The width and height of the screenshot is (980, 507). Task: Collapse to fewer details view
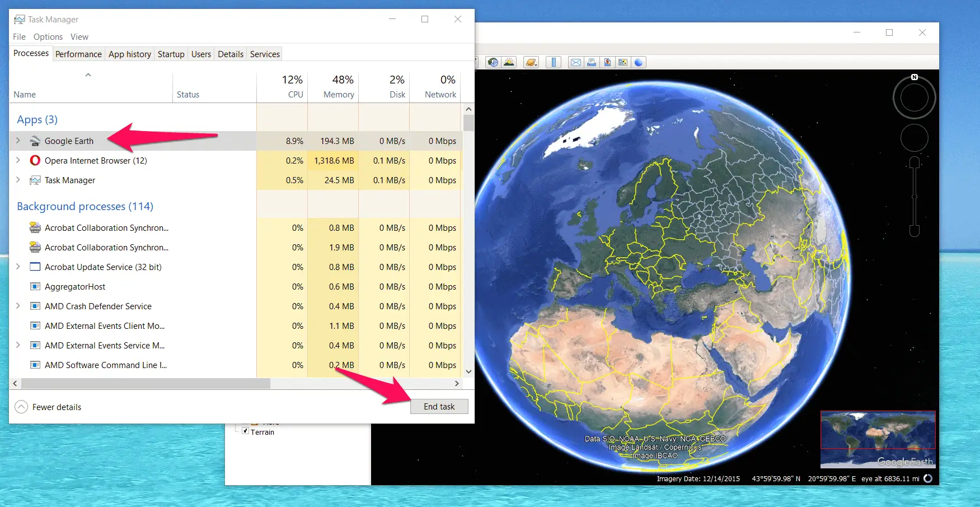48,407
